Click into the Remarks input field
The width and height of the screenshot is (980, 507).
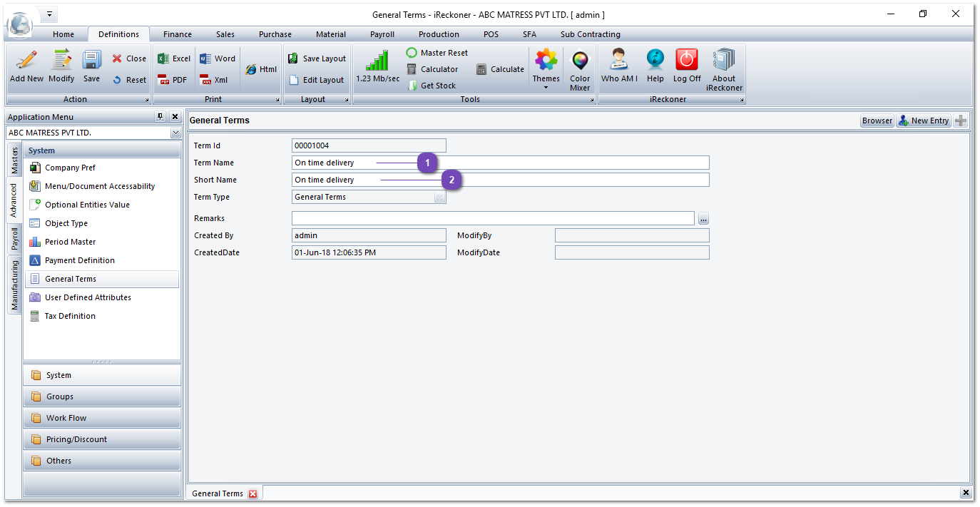(492, 218)
